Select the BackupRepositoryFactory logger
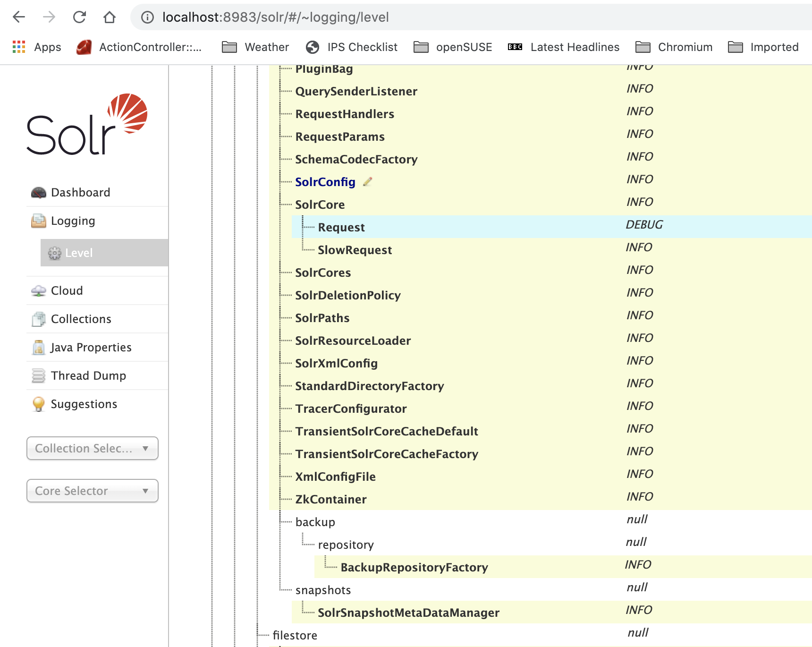This screenshot has width=812, height=647. click(414, 567)
